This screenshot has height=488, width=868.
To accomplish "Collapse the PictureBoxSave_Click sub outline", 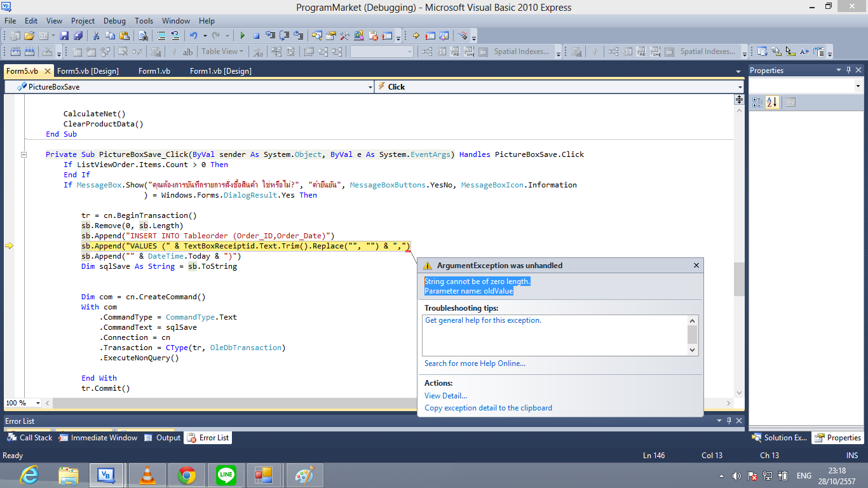I will click(x=24, y=154).
